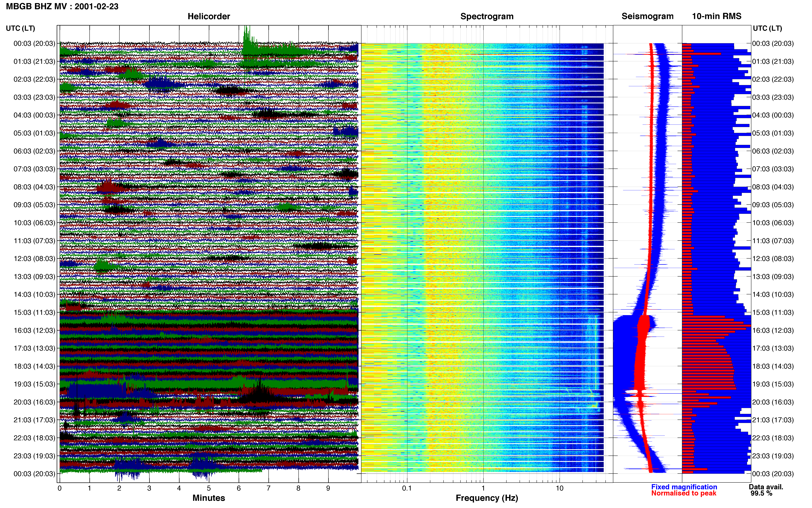Screen dimensions: 812x508
Task: Click left time label '18:03 (14:03)'
Action: click(34, 366)
